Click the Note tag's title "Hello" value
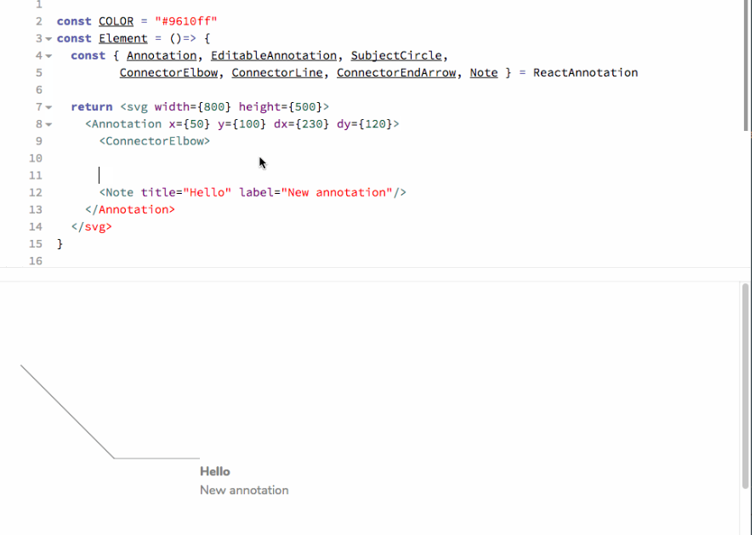 pos(207,192)
